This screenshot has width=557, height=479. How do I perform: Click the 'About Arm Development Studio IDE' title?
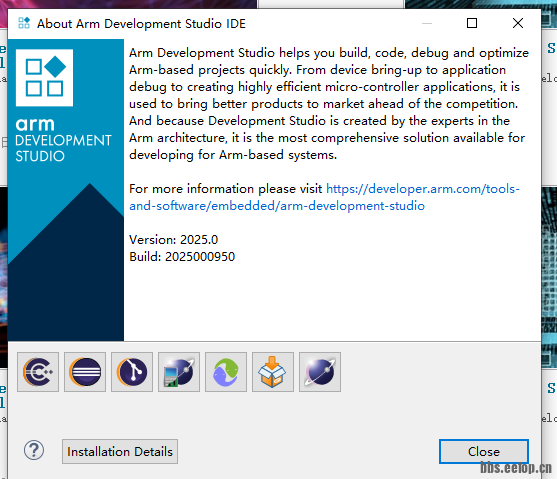click(x=141, y=24)
